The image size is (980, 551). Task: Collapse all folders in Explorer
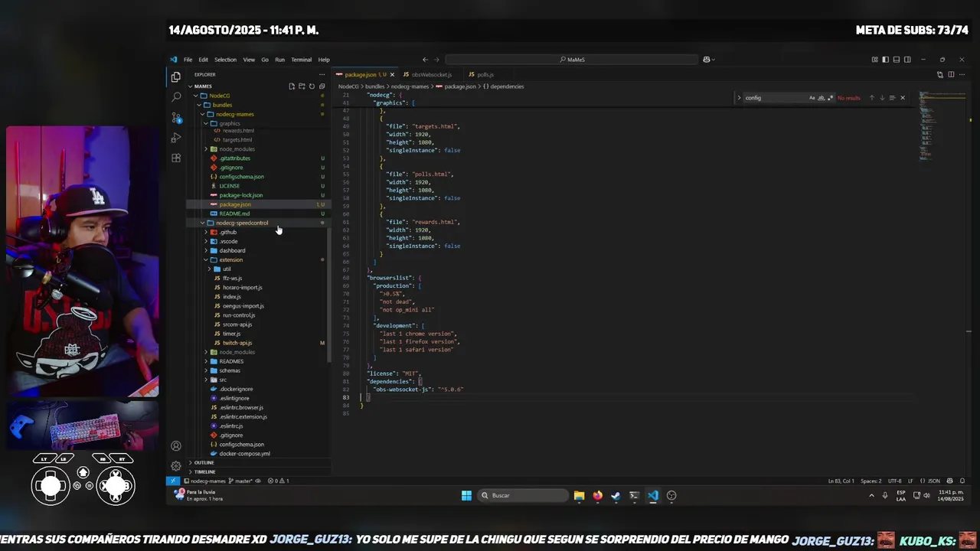pyautogui.click(x=322, y=86)
